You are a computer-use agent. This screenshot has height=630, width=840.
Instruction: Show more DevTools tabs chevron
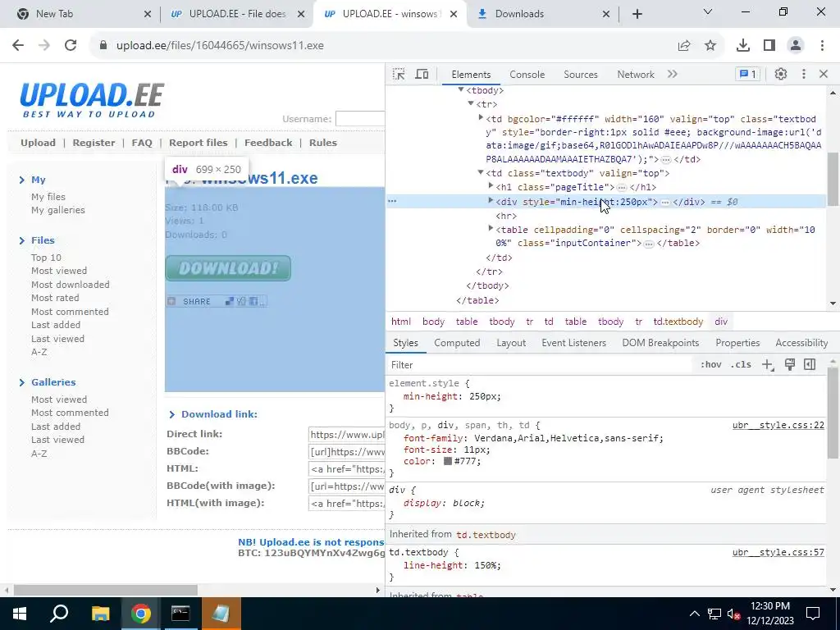673,74
